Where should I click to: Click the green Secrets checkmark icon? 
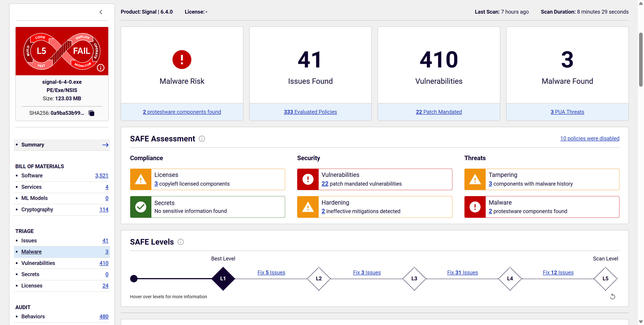[141, 207]
